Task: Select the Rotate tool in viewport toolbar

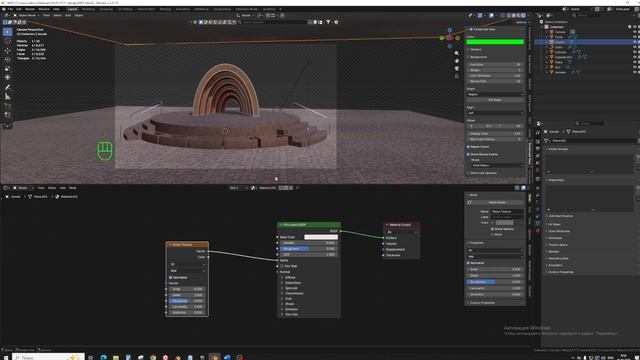Action: pos(7,60)
